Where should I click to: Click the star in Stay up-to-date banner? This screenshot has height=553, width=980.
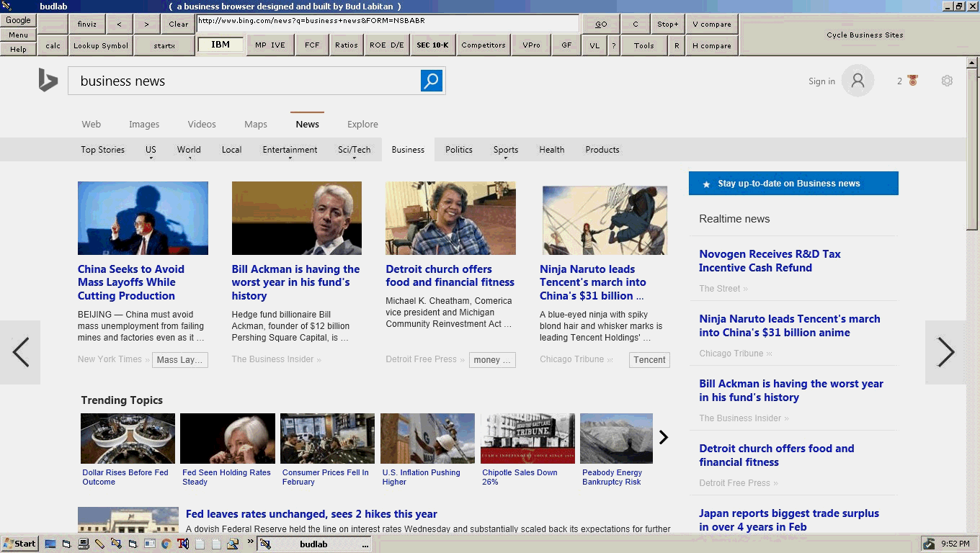point(706,184)
